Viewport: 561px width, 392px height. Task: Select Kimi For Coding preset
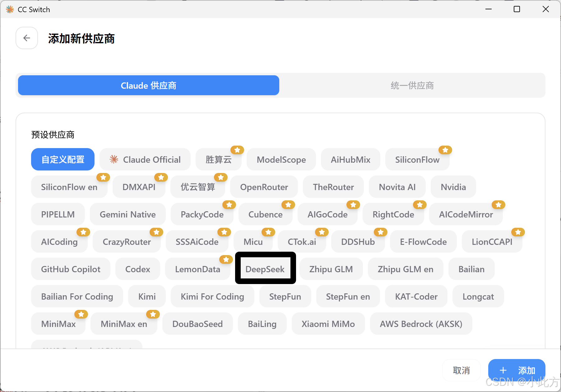coord(212,296)
